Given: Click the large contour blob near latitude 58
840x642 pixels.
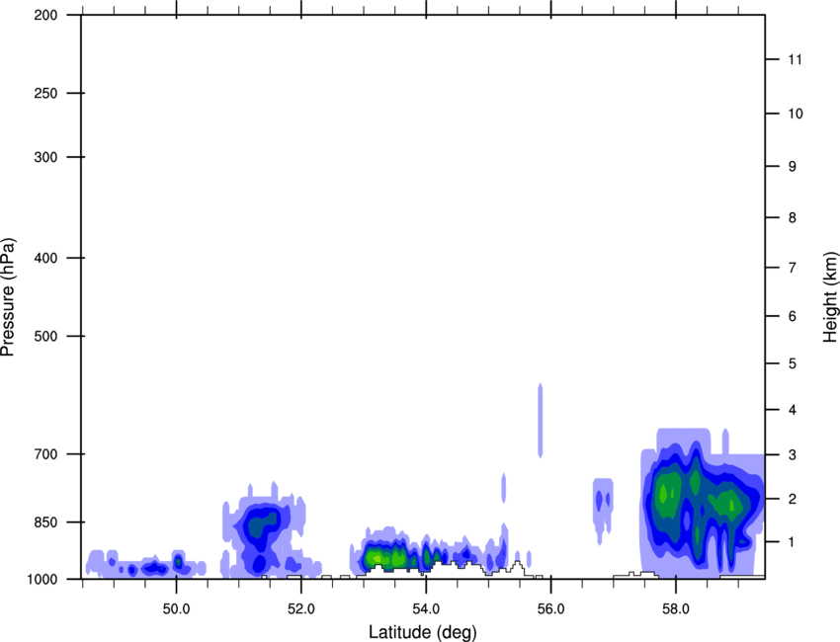Looking at the screenshot, I should [702, 504].
